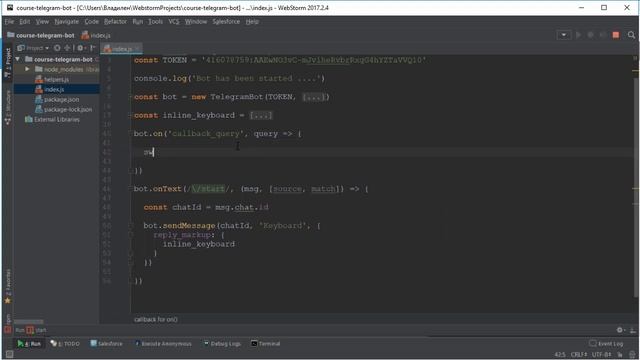The width and height of the screenshot is (640, 360).
Task: Close the index.js editor tab
Action: point(137,49)
